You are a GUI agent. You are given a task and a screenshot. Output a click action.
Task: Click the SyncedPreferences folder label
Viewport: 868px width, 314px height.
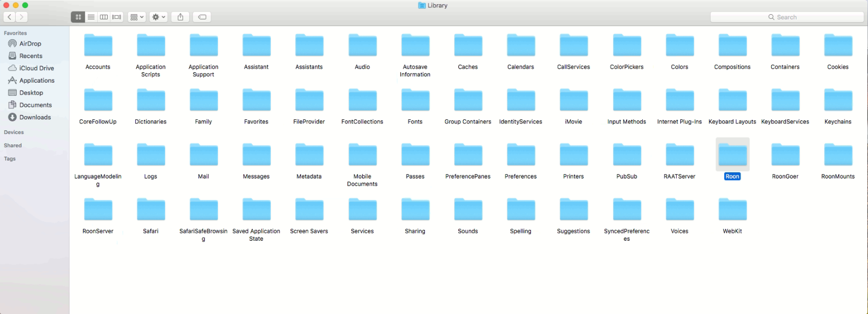click(x=627, y=235)
